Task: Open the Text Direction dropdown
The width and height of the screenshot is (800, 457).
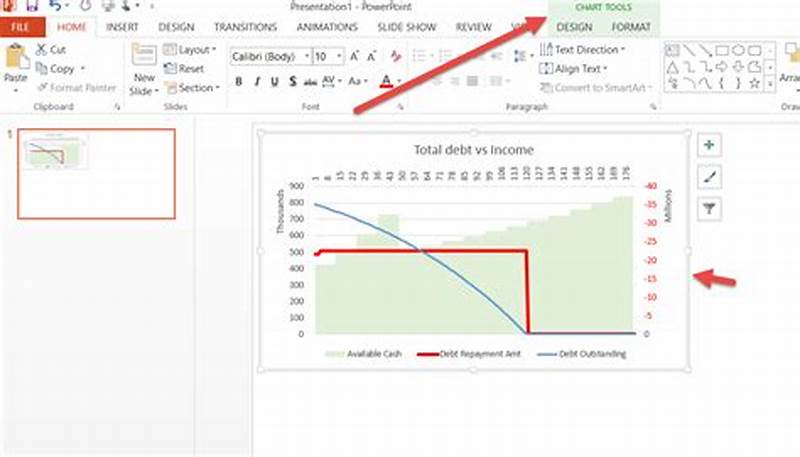Action: 583,49
